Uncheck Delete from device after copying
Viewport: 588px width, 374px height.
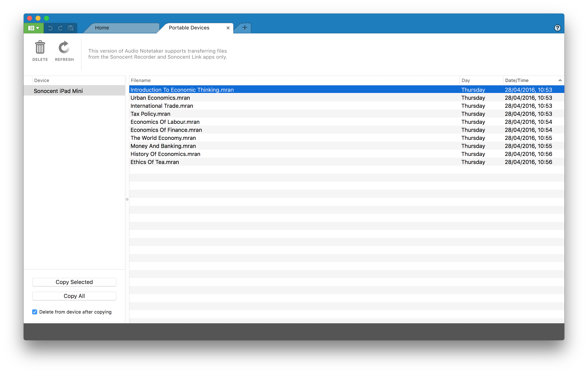click(35, 312)
